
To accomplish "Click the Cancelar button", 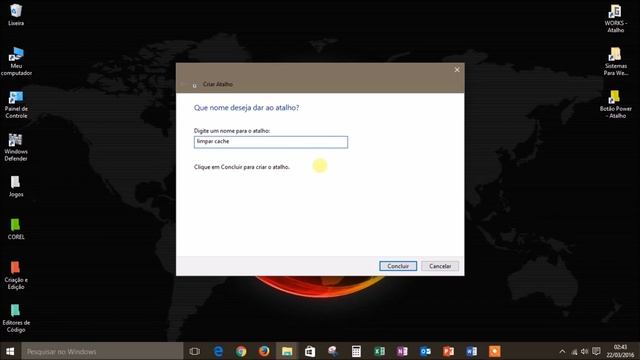I will (x=440, y=266).
